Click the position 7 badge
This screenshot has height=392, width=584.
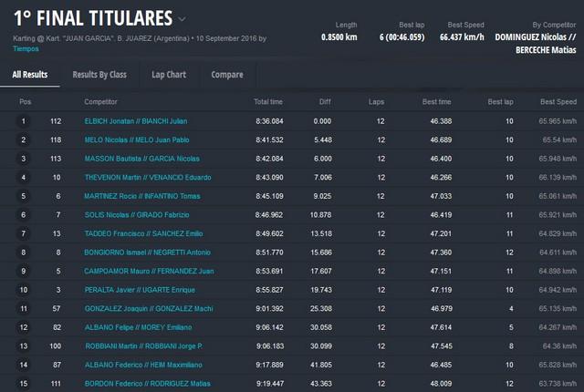pos(24,233)
